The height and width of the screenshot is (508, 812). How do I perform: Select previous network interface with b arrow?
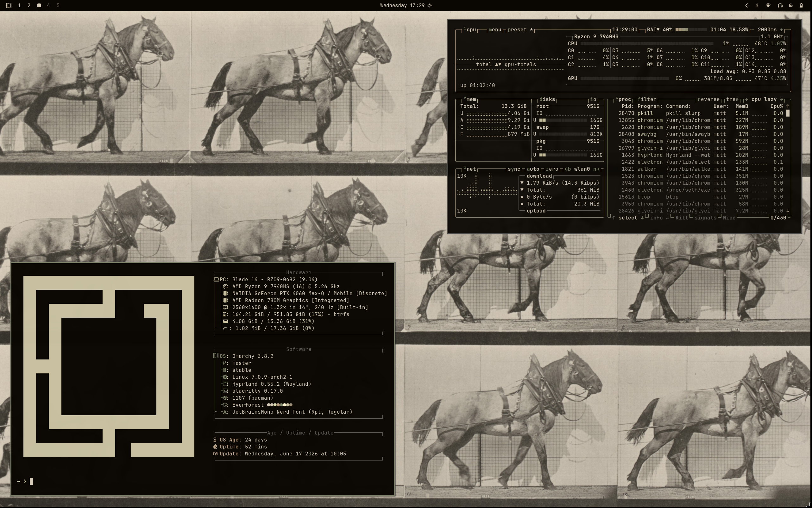pos(568,169)
